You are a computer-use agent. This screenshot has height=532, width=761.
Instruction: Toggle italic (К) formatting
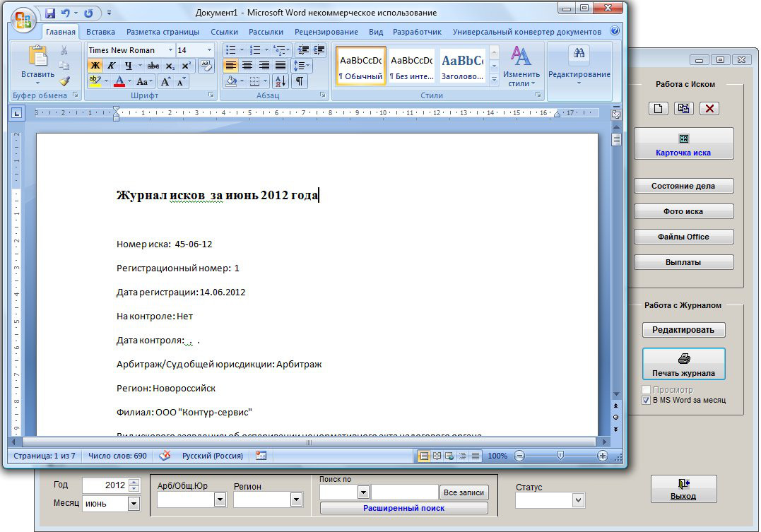pos(111,66)
